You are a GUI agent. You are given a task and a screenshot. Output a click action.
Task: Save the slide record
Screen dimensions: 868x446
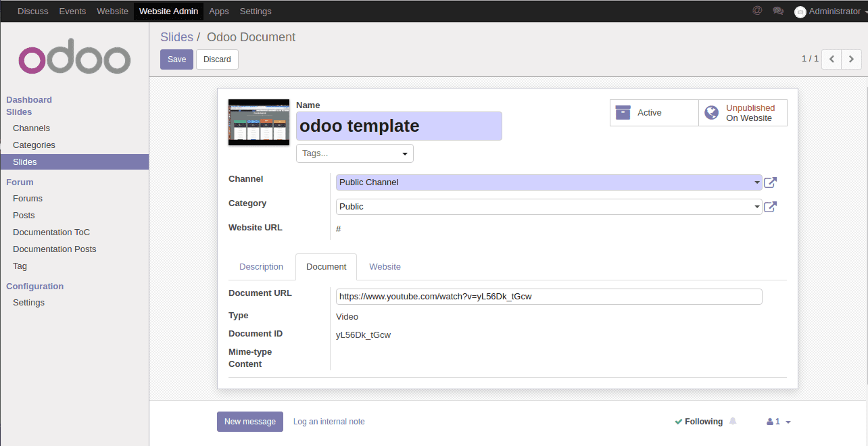coord(176,59)
